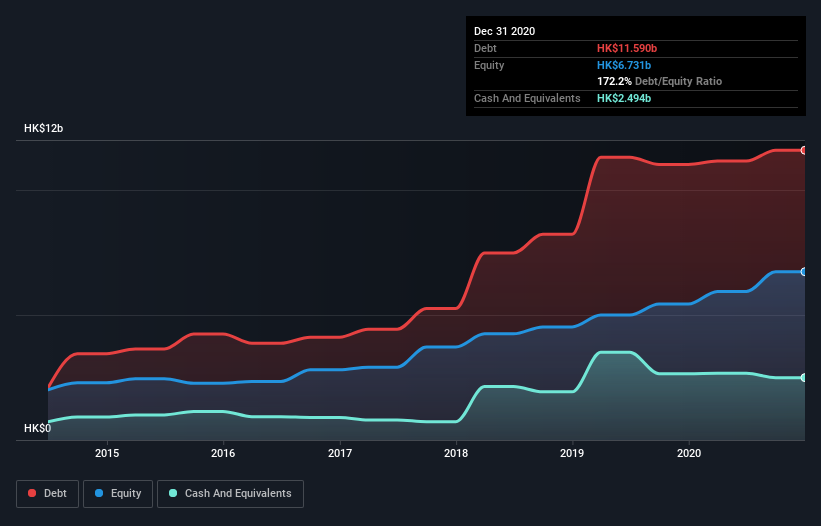The image size is (821, 526).
Task: Click the Equity label in tooltip
Action: click(x=489, y=65)
